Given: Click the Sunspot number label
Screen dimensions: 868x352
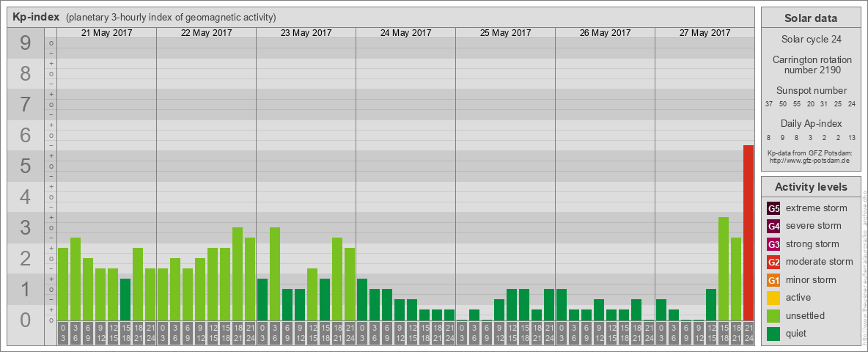Looking at the screenshot, I should pos(811,91).
